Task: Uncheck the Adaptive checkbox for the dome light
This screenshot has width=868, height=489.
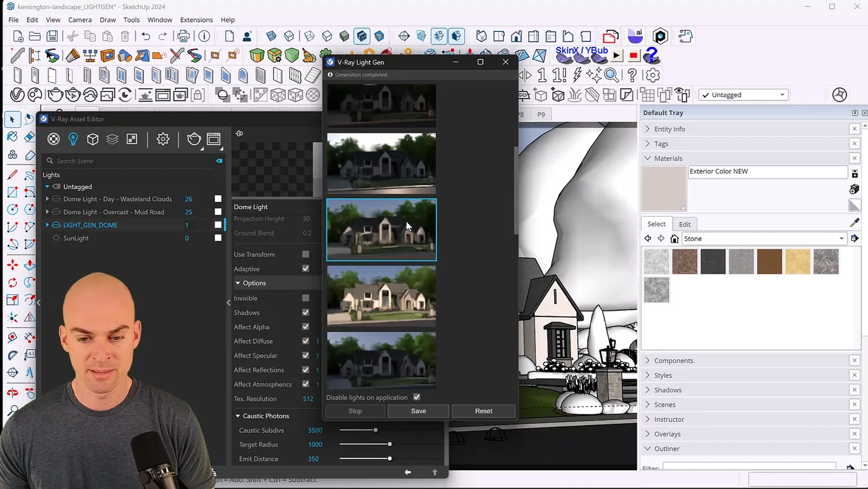Action: [305, 269]
